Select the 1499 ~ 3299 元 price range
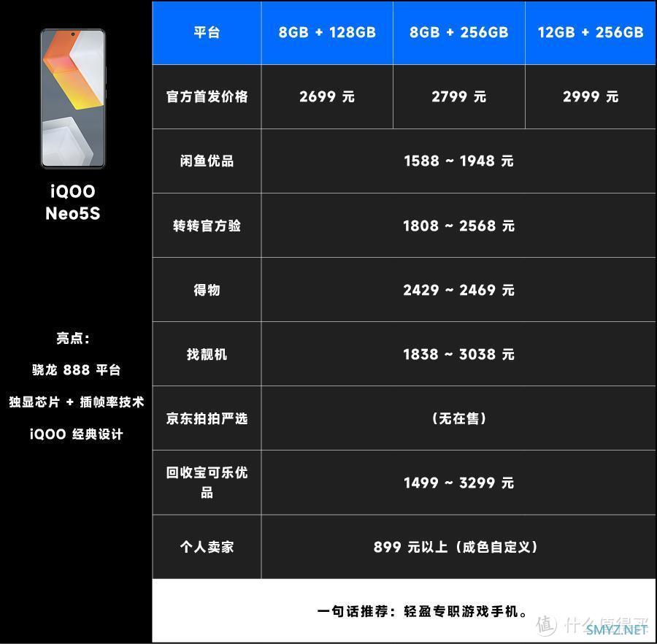The height and width of the screenshot is (644, 657). [459, 483]
